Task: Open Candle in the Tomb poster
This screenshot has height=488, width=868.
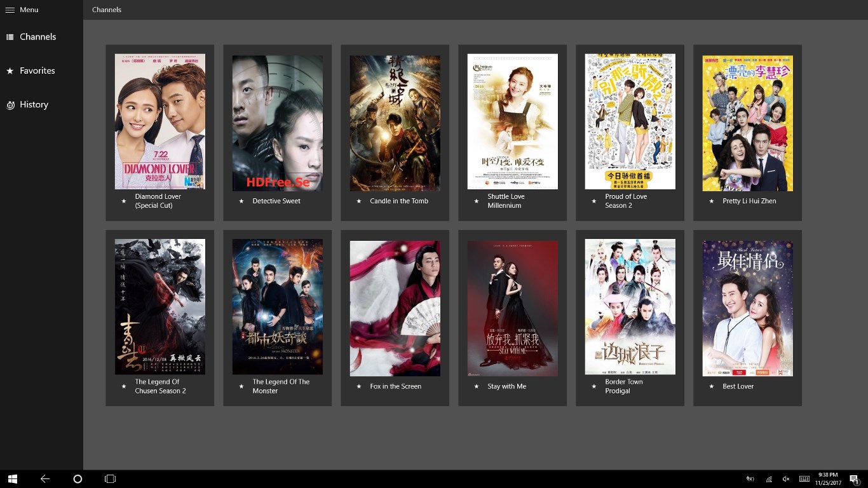Action: 395,123
